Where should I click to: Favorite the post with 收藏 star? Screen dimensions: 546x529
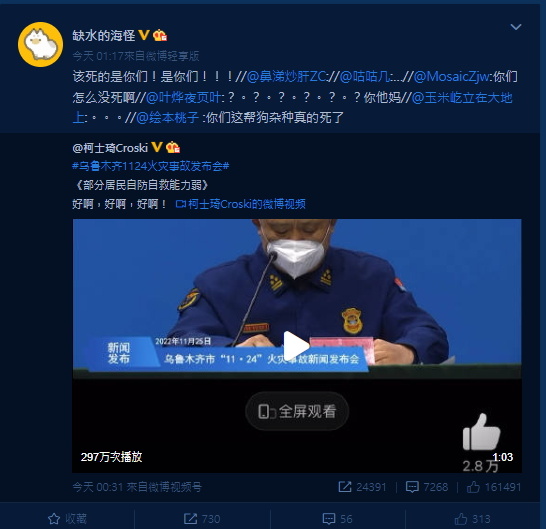tap(67, 519)
